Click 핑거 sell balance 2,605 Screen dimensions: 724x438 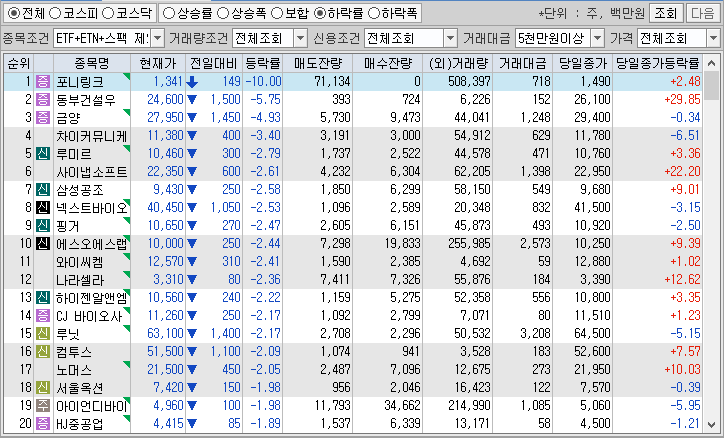335,226
